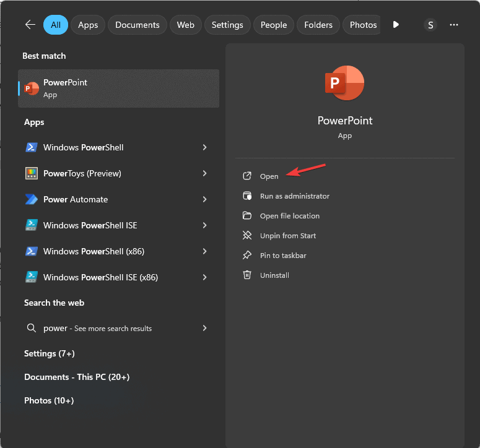Expand Windows PowerShell ISE chevron
Screen dimensions: 480x448
[204, 225]
